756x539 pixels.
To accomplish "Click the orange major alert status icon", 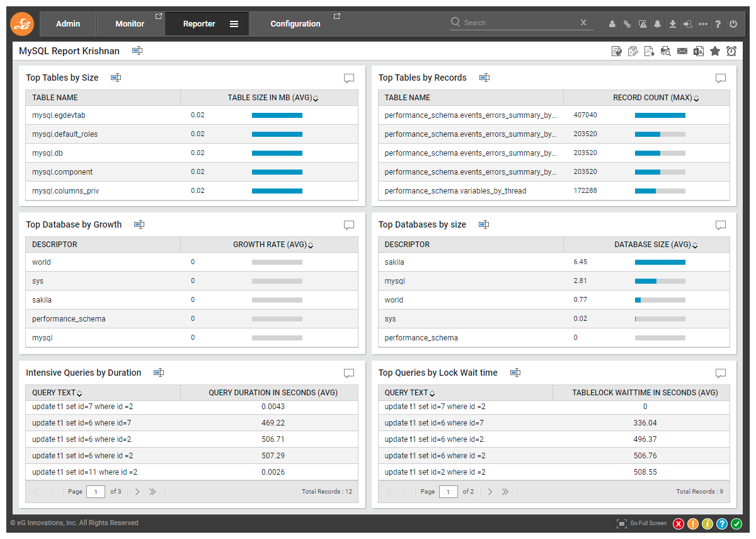I will 693,524.
